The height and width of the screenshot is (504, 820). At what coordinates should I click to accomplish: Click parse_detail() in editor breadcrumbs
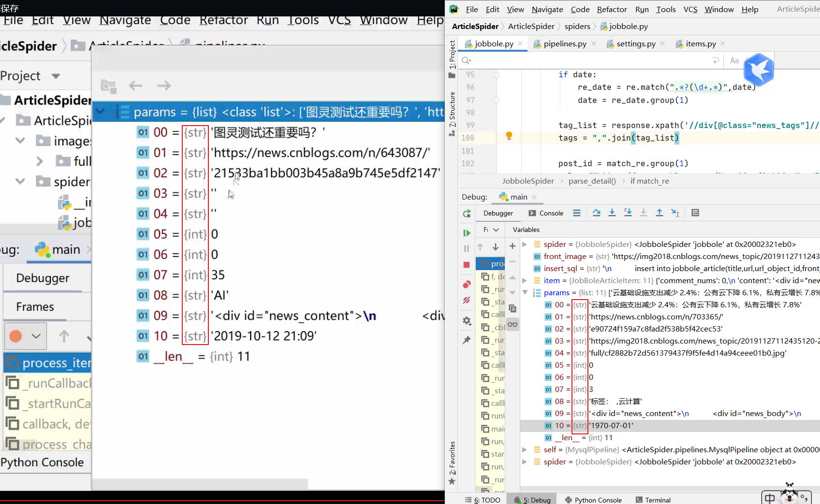click(x=592, y=181)
